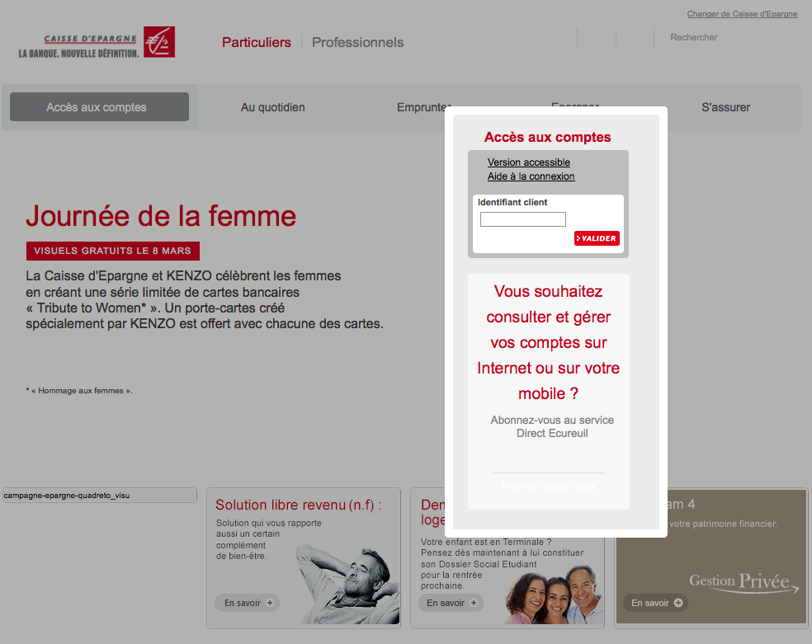This screenshot has height=644, width=812.
Task: Click into the Rechercher search field
Action: tap(693, 37)
